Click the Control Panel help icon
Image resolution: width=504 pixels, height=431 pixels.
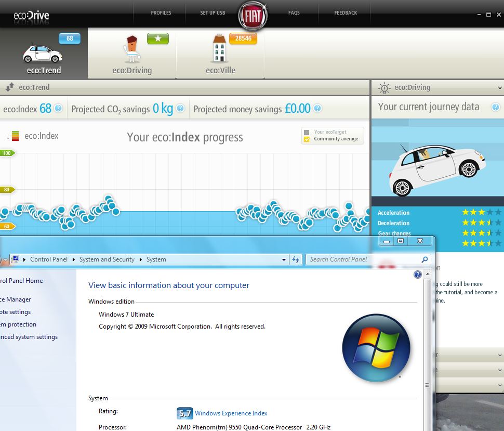coord(418,275)
